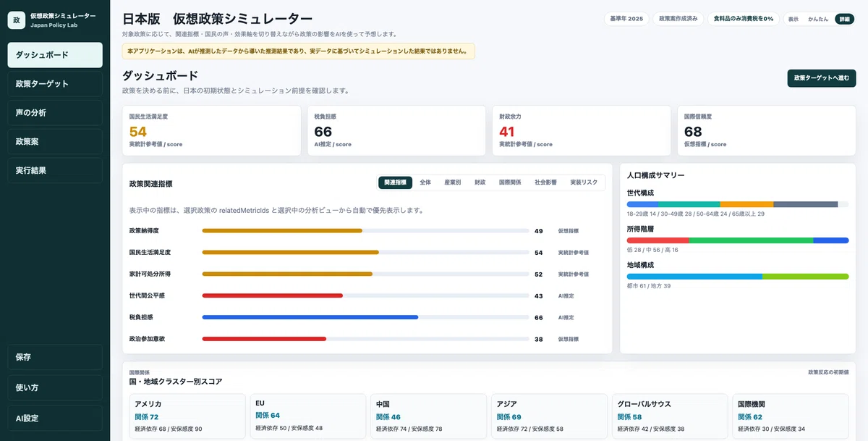The image size is (868, 441).
Task: Open the ダッシュボード sidebar item
Action: point(55,55)
